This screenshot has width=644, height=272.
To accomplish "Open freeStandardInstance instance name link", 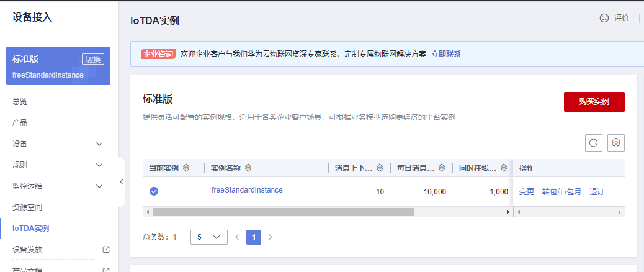I will pos(247,190).
